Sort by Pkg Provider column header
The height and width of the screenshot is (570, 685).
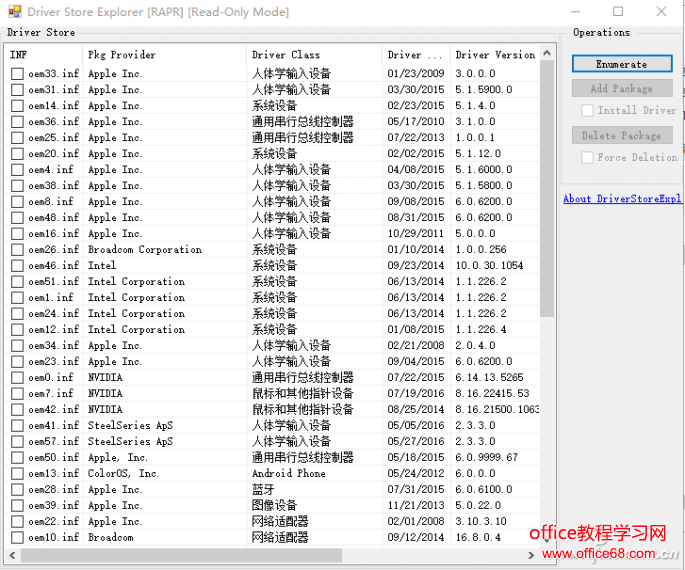[x=160, y=55]
